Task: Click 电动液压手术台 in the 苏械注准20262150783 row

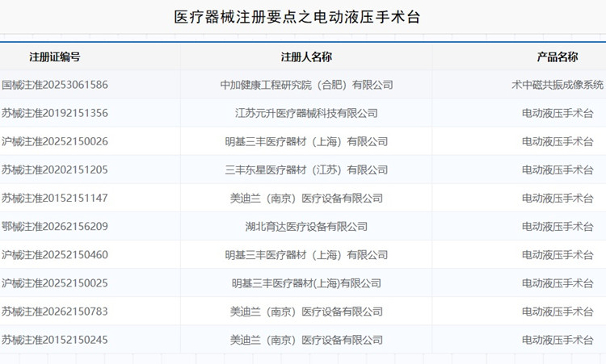Action: [558, 312]
